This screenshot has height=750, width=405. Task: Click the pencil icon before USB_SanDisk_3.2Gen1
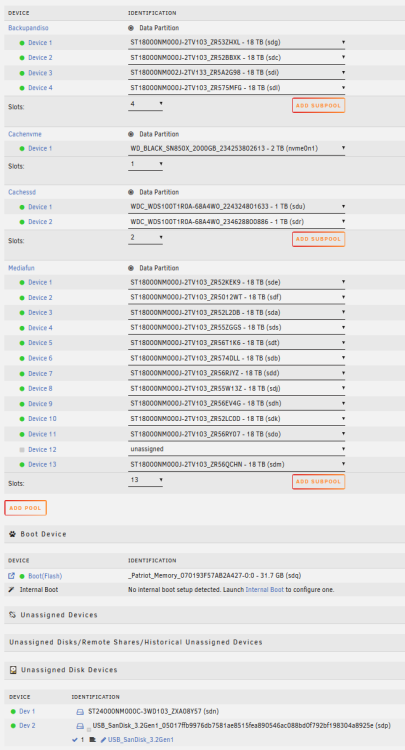pos(103,740)
